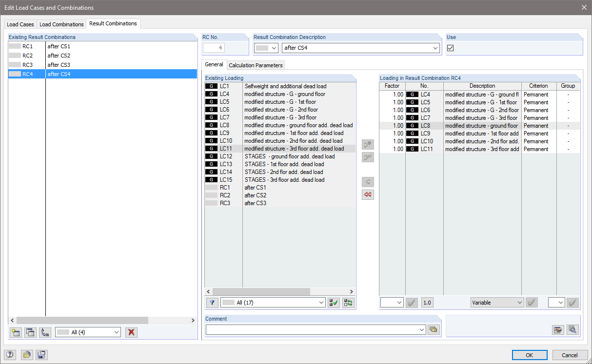Click the open folder icon at bottom left

tap(27, 355)
